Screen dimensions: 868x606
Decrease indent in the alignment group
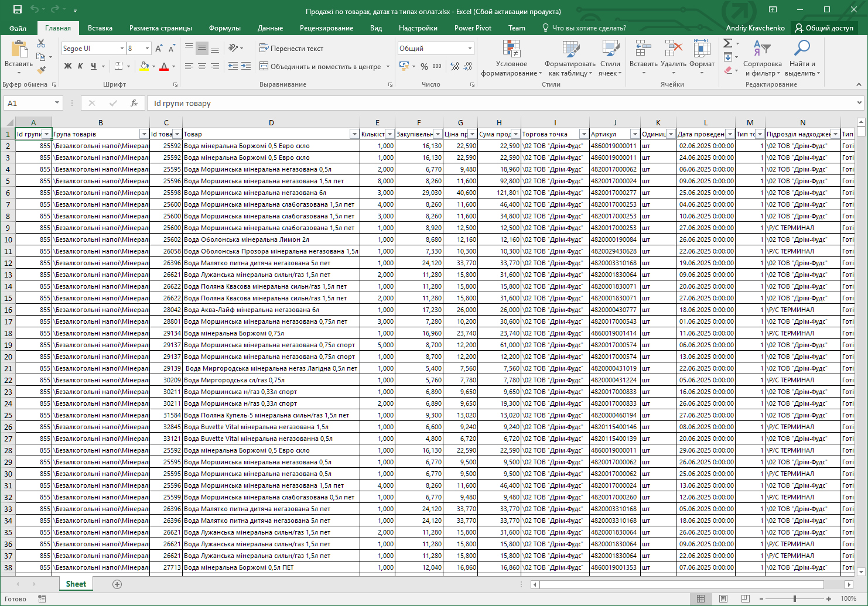pos(233,66)
